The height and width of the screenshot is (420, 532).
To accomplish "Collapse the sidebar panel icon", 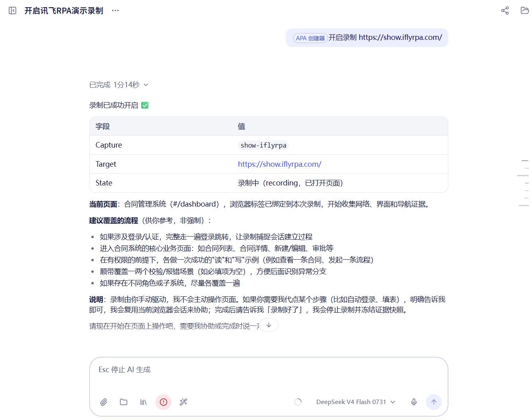I will point(12,10).
